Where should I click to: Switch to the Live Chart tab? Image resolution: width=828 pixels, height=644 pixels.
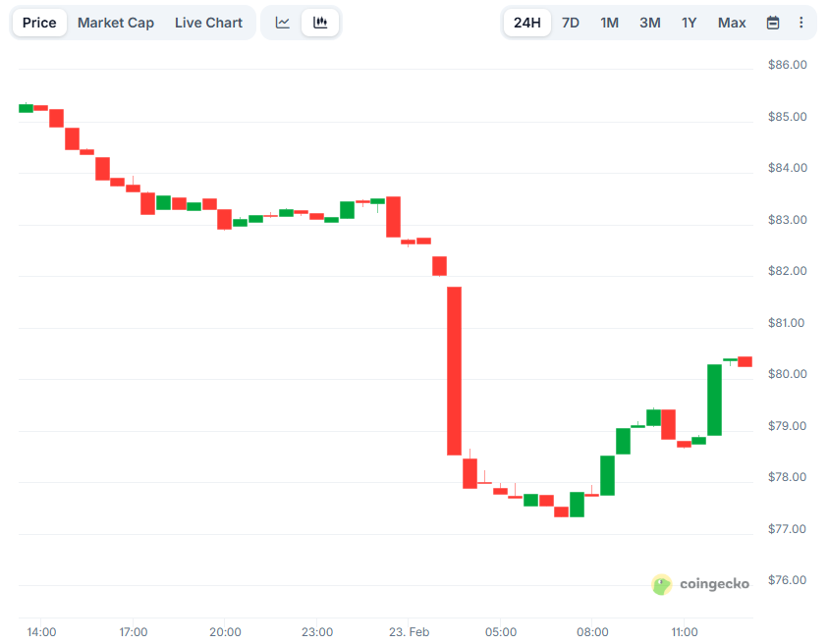tap(208, 22)
